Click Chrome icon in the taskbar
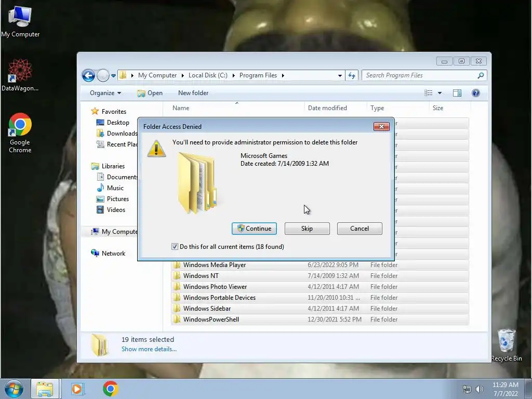 tap(110, 389)
